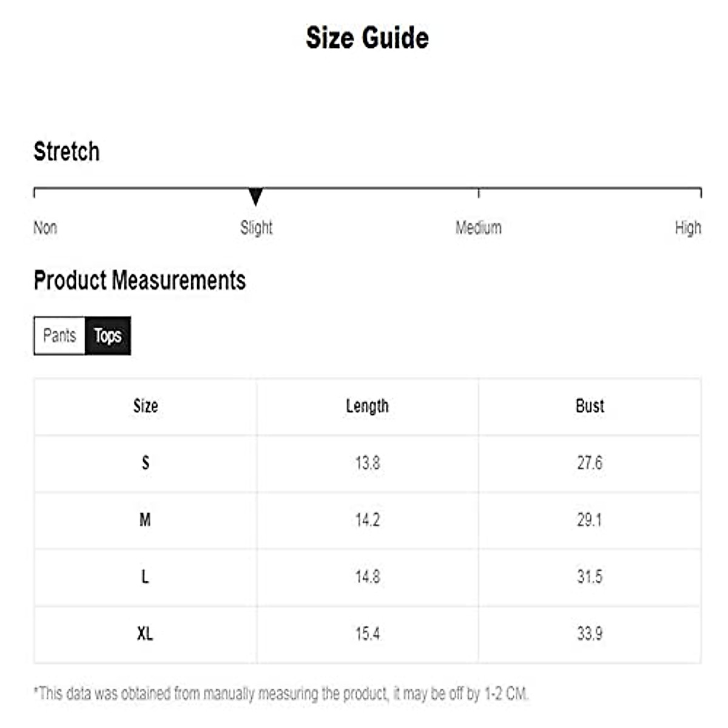728x728 pixels.
Task: Click the 13.8 length value
Action: pos(368,463)
